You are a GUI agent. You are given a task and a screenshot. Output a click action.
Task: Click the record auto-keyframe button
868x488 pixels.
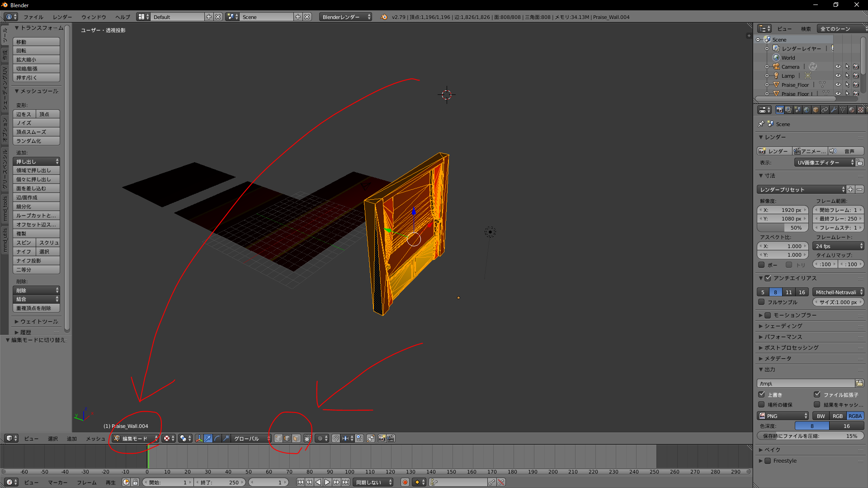point(405,482)
